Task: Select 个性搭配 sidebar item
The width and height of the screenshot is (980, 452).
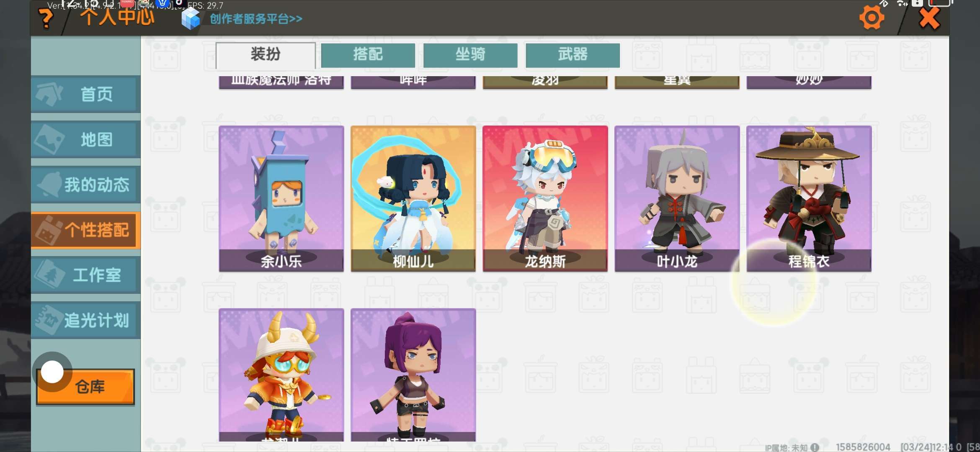Action: pos(85,230)
